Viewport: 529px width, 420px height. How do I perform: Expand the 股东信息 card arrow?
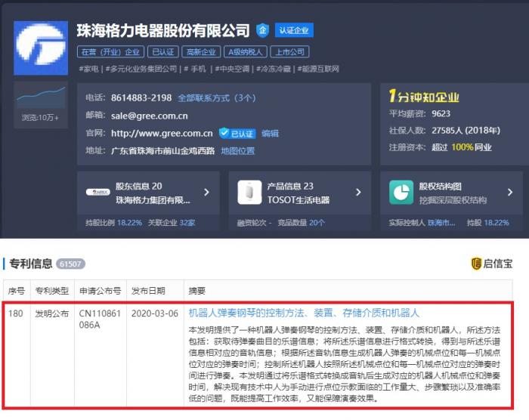tap(206, 193)
